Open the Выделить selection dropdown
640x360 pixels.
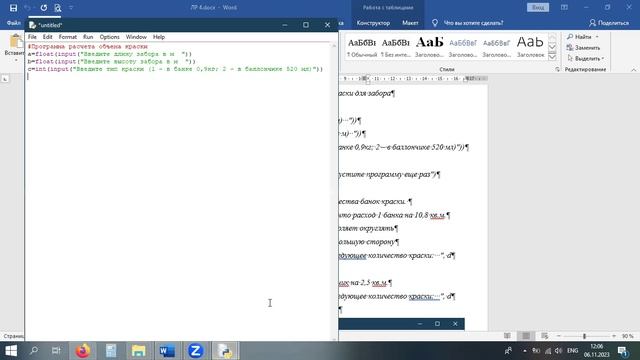585,58
